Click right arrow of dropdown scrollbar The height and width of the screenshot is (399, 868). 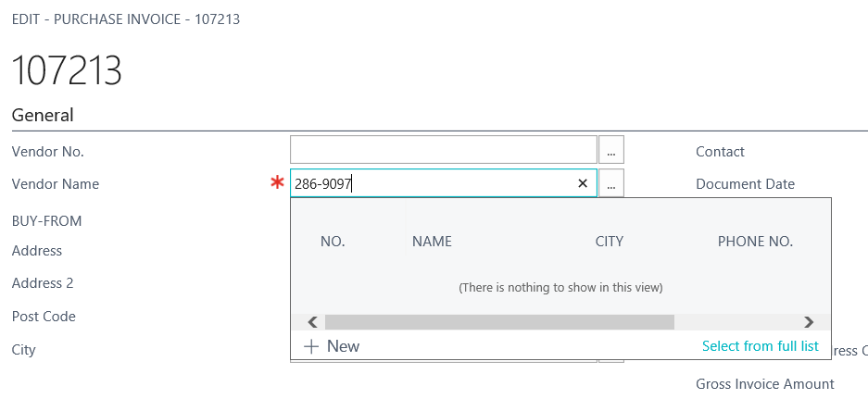(x=809, y=322)
